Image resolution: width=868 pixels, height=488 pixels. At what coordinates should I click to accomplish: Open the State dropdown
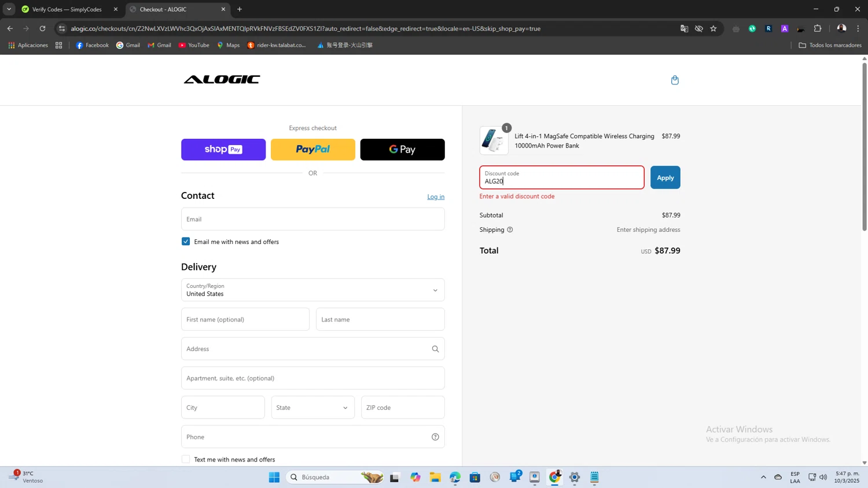(312, 408)
